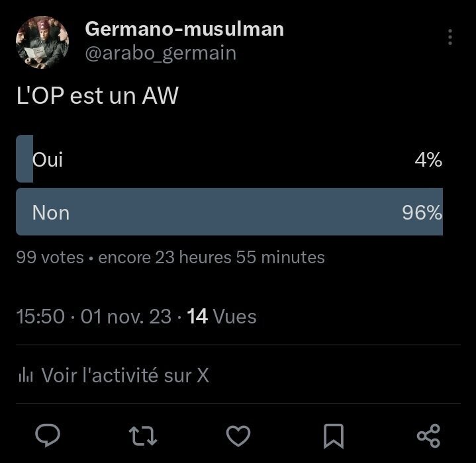Bookmark this tweet
This screenshot has width=476, height=463.
pos(333,435)
